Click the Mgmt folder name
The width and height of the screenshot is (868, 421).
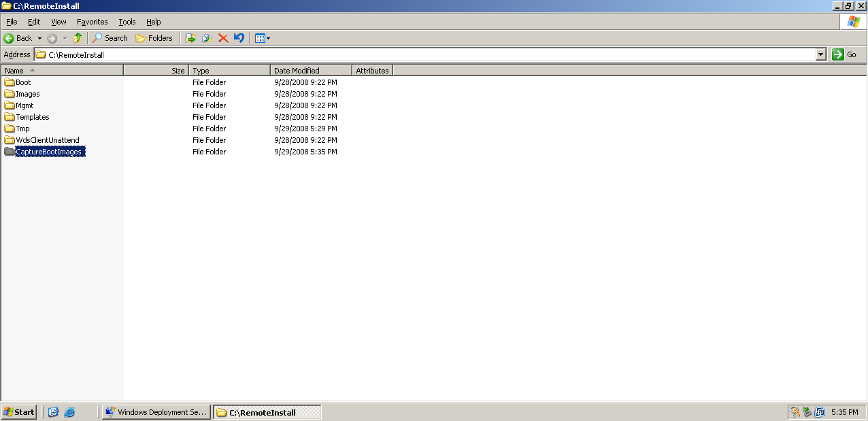click(x=24, y=105)
